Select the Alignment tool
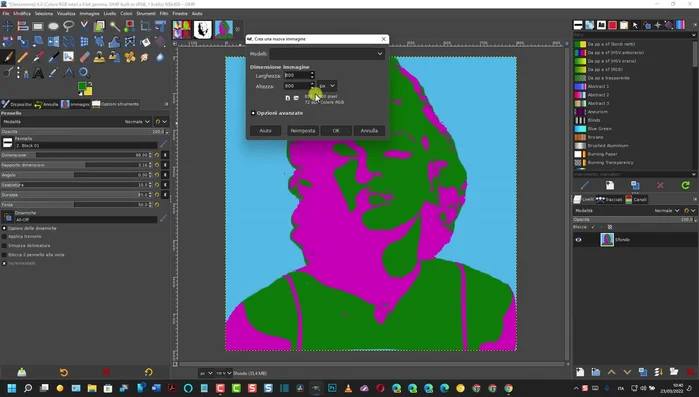The width and height of the screenshot is (699, 397). (23, 26)
